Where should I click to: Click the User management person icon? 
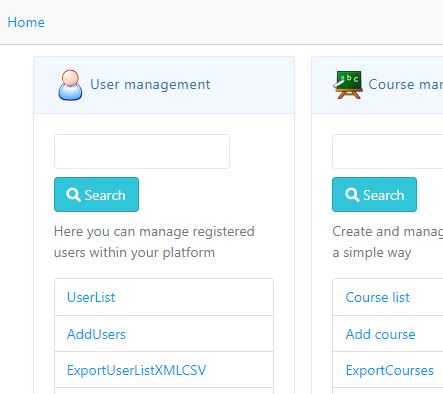point(70,85)
